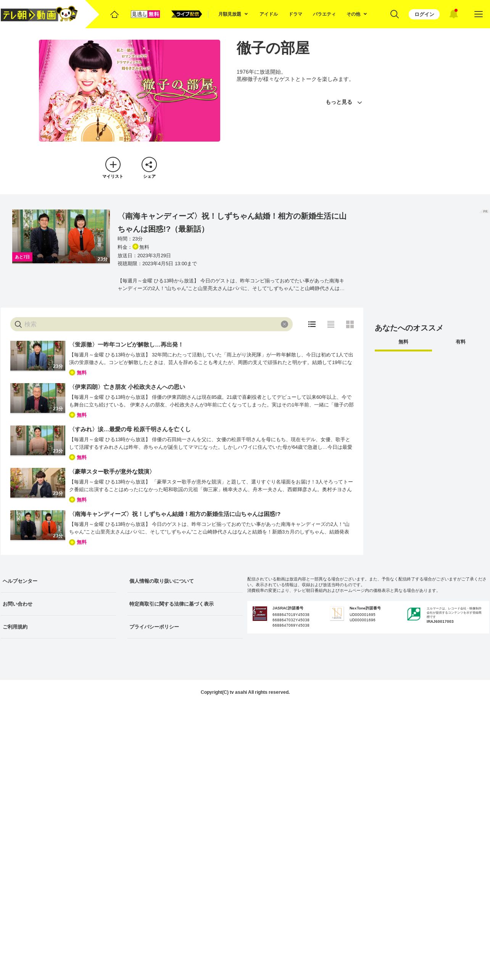The width and height of the screenshot is (490, 980).
Task: Open the 蛍原徹 episode thumbnail
Action: 38,356
